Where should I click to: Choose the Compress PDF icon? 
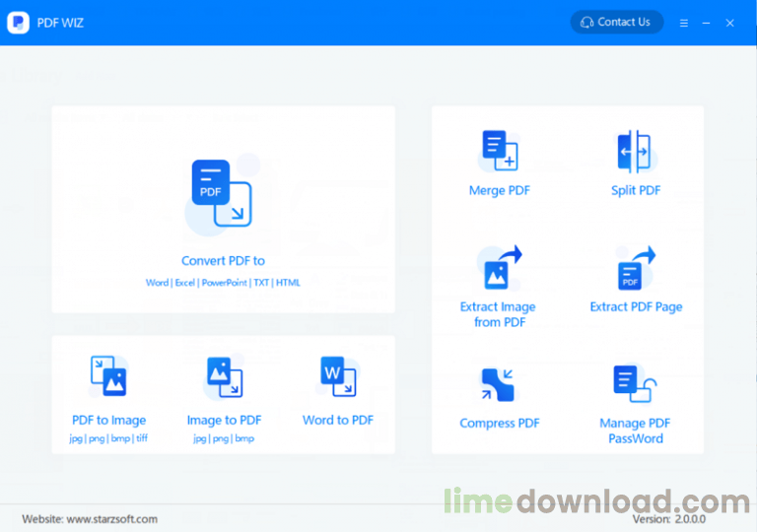498,385
